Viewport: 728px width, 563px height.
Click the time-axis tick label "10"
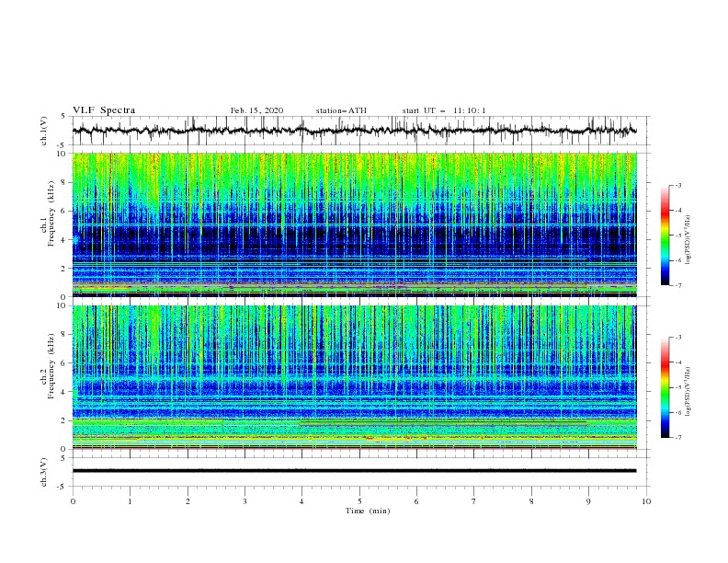[646, 501]
